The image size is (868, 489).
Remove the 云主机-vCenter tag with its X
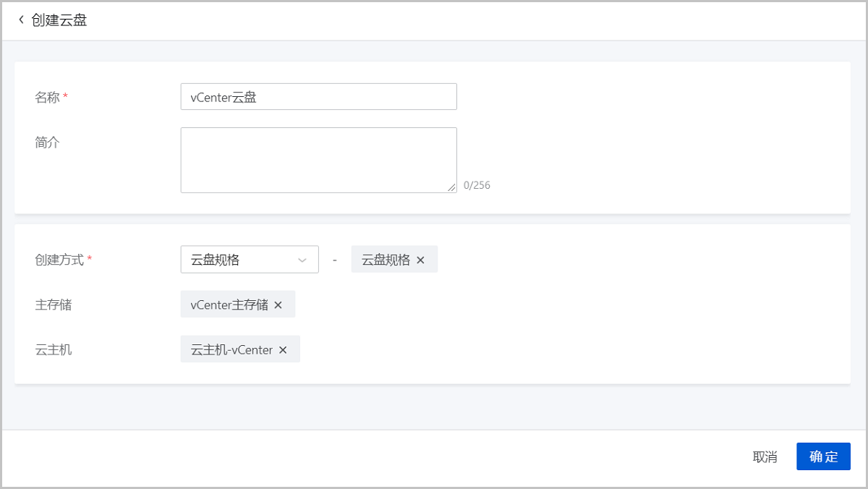(283, 350)
